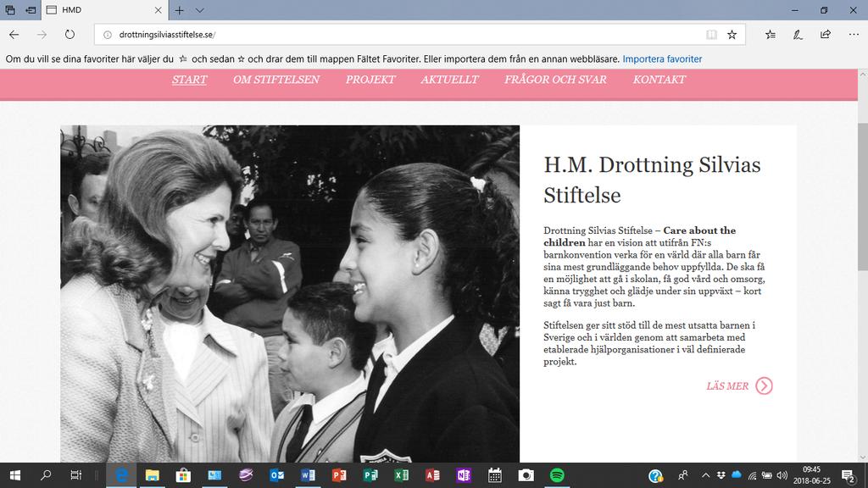Image resolution: width=868 pixels, height=488 pixels.
Task: Add page to favorites with star icon
Action: (x=732, y=34)
